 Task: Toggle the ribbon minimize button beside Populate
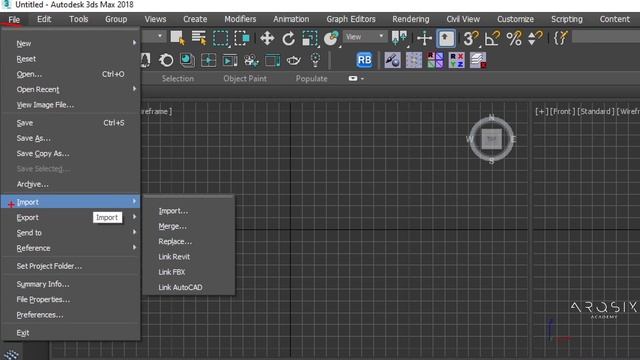tap(353, 78)
